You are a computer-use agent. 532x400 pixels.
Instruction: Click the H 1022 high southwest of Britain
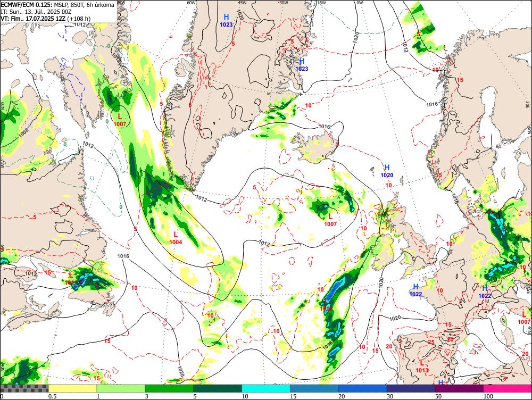point(415,290)
